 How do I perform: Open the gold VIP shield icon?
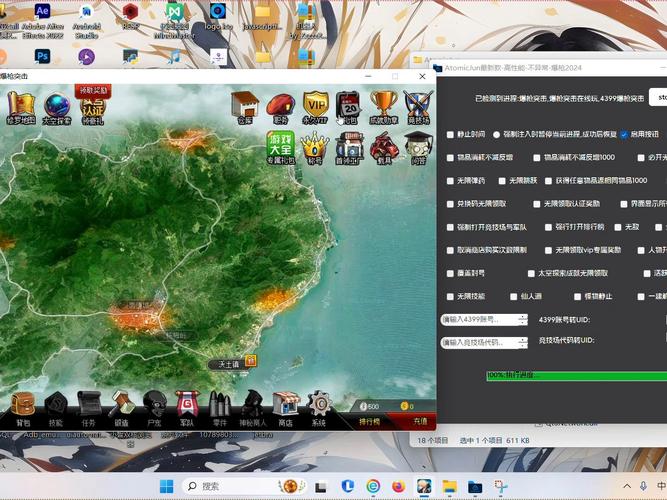(315, 108)
